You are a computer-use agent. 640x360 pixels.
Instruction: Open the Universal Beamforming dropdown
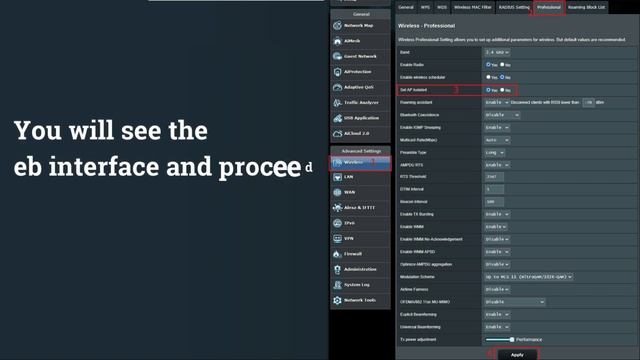pyautogui.click(x=497, y=327)
